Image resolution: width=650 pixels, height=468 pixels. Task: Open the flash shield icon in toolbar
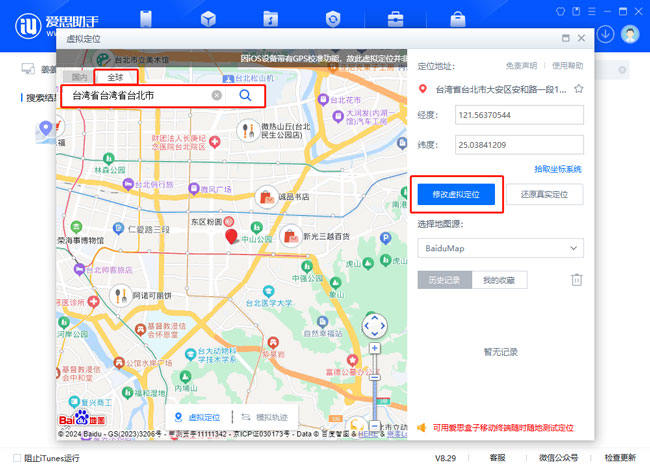point(333,19)
